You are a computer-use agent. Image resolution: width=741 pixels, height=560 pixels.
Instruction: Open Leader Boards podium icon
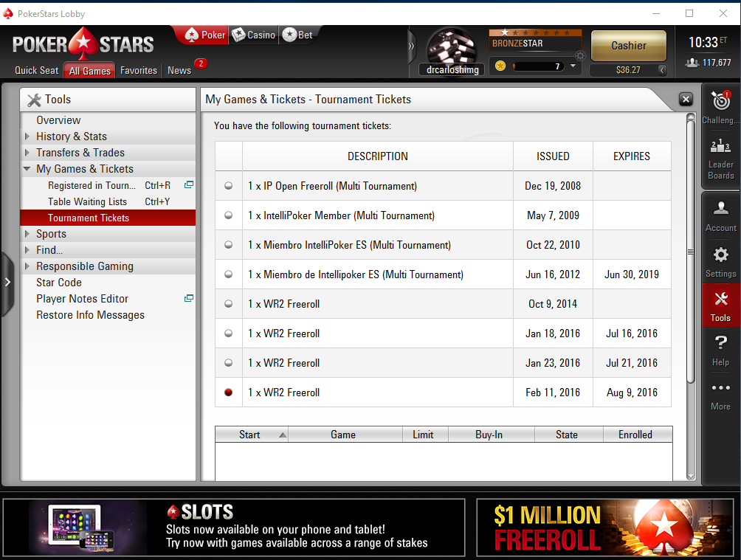(720, 146)
